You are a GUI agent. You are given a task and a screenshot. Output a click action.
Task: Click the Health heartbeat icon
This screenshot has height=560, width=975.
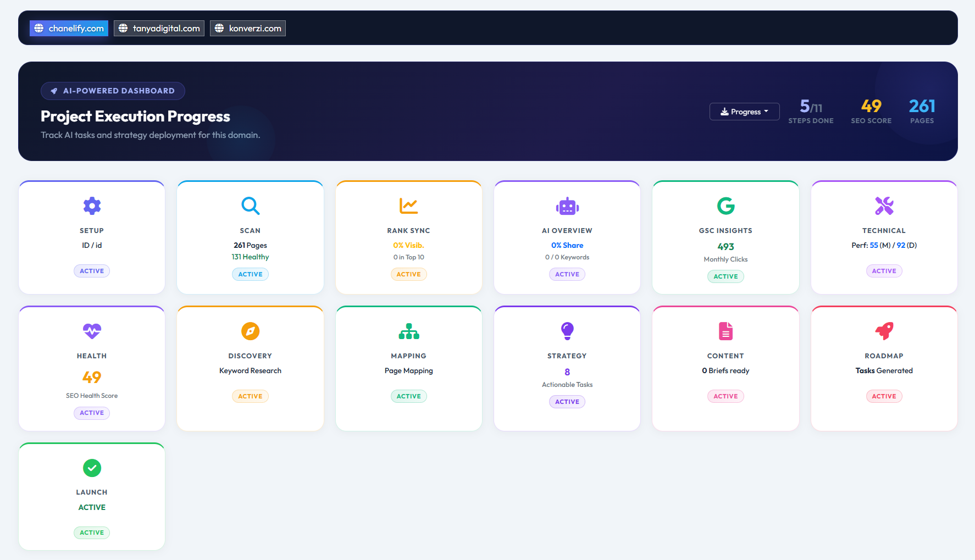click(92, 331)
